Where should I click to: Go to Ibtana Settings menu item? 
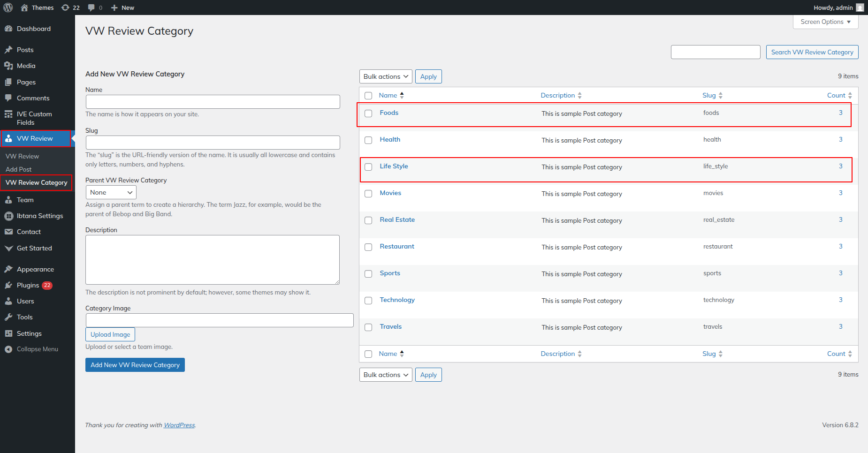[x=40, y=216]
